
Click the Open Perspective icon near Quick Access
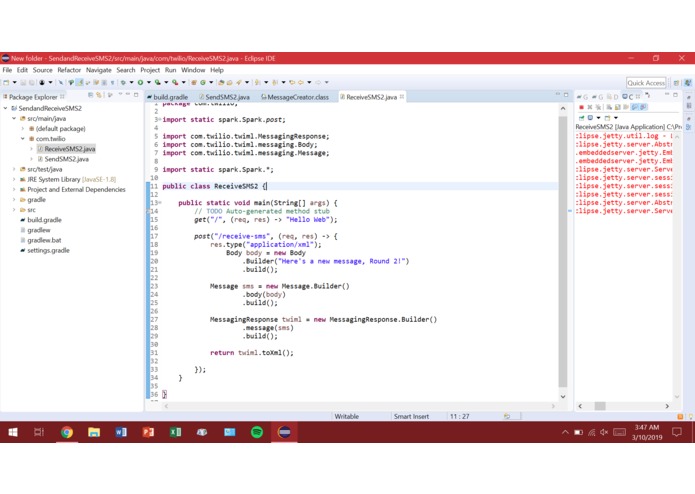(676, 83)
